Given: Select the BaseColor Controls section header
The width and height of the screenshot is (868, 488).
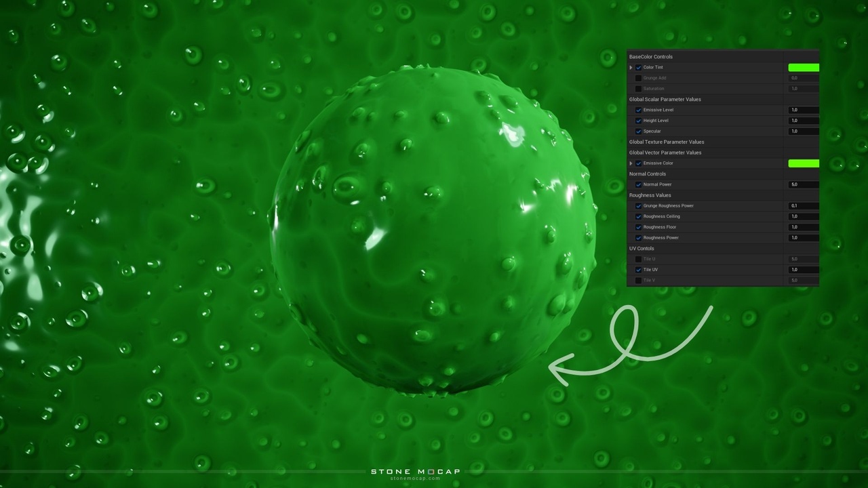Looking at the screenshot, I should (651, 57).
